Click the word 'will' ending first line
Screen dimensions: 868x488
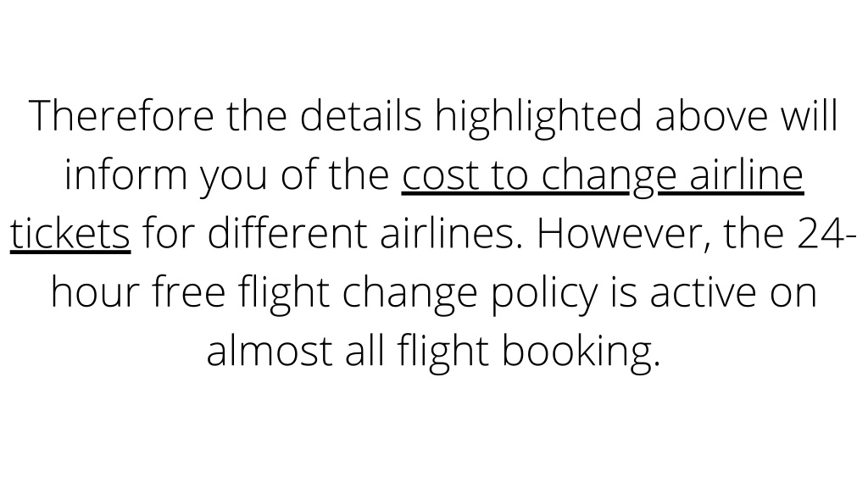(x=810, y=116)
